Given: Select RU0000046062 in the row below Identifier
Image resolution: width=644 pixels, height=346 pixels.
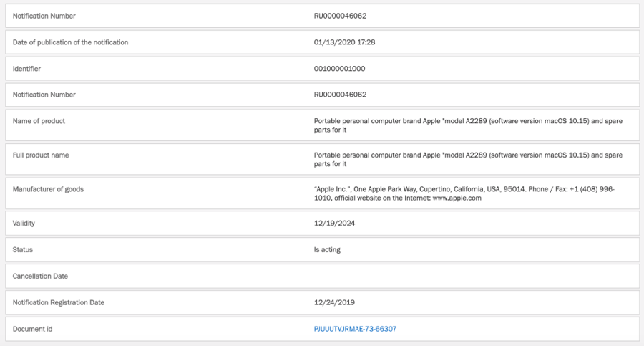Looking at the screenshot, I should click(340, 95).
